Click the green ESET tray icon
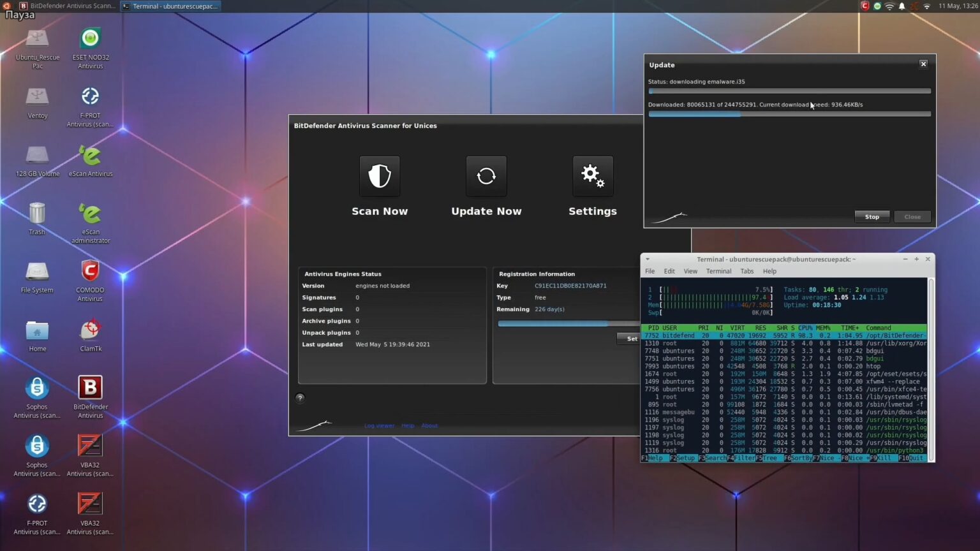Screen dimensions: 980x551 [877, 6]
